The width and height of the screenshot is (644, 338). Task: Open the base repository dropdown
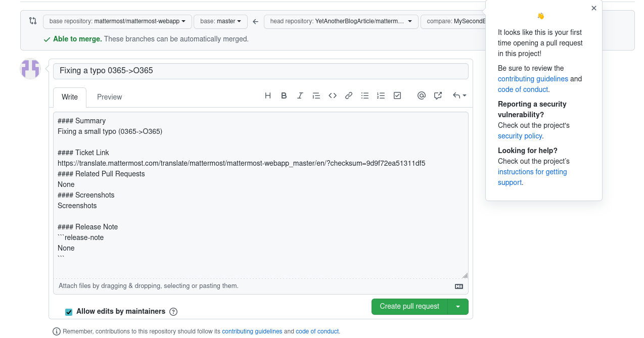(117, 21)
